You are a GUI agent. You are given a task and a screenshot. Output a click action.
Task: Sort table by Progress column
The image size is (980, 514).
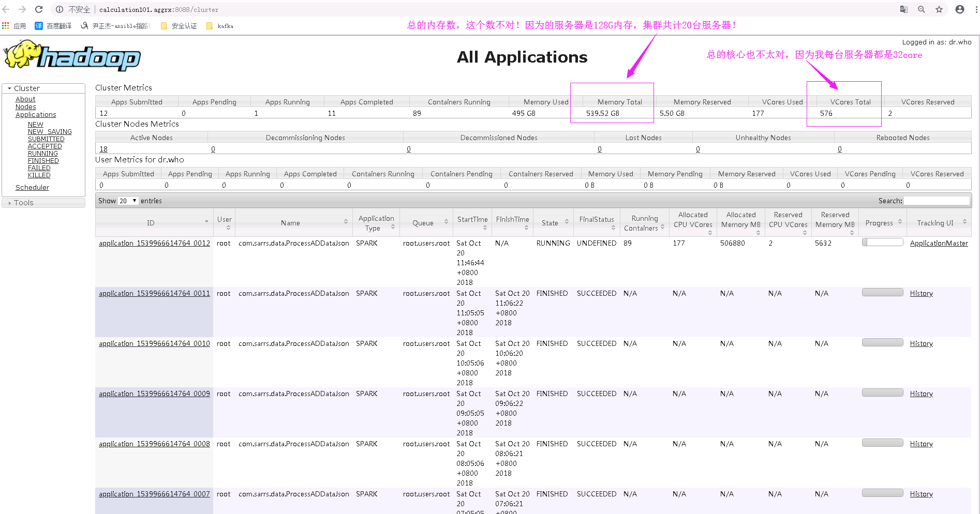pos(900,221)
